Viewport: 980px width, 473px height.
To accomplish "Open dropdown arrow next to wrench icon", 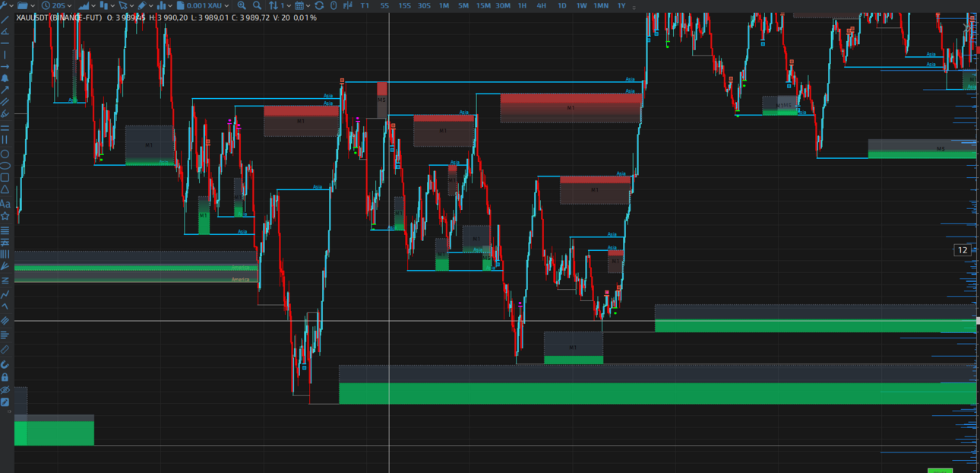I will point(11,5).
